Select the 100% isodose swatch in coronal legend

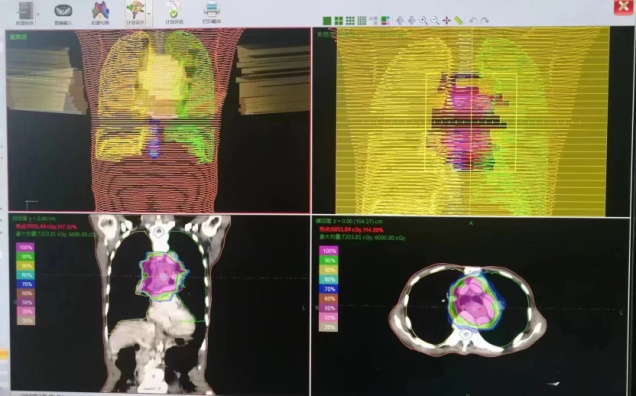[x=25, y=248]
